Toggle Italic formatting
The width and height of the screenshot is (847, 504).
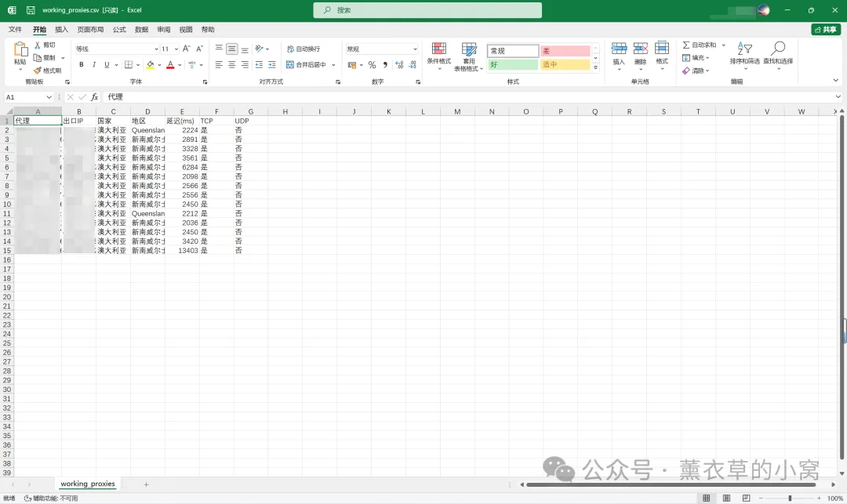94,65
